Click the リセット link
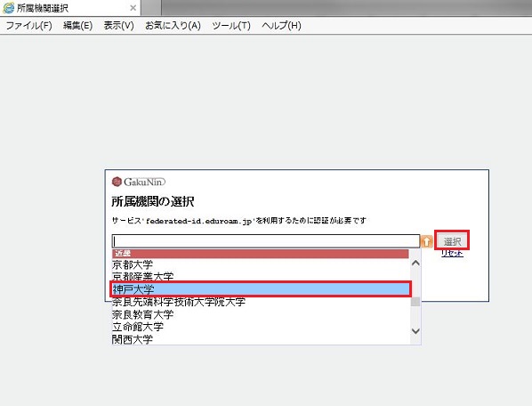The image size is (532, 406). 452,253
